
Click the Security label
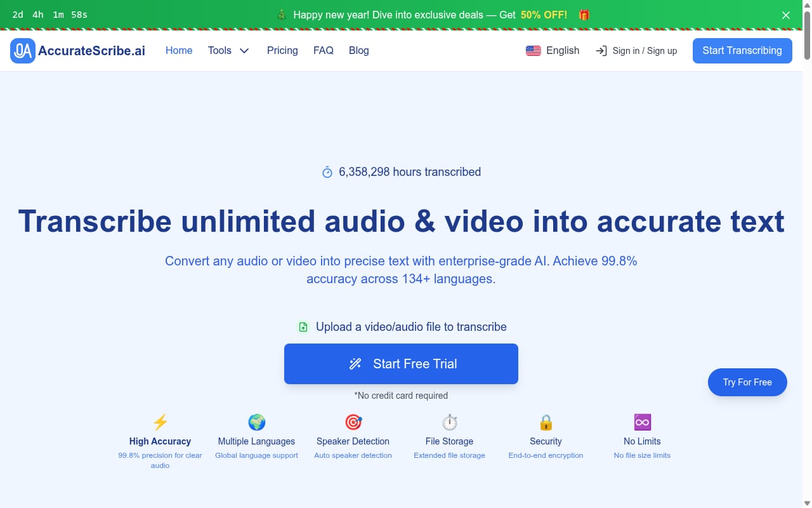click(x=546, y=441)
